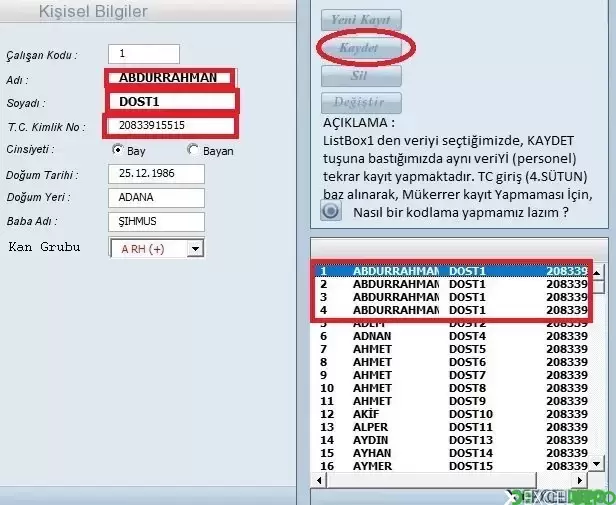616x505 pixels.
Task: Select list row 16 AYMER DOST15
Action: click(x=452, y=466)
